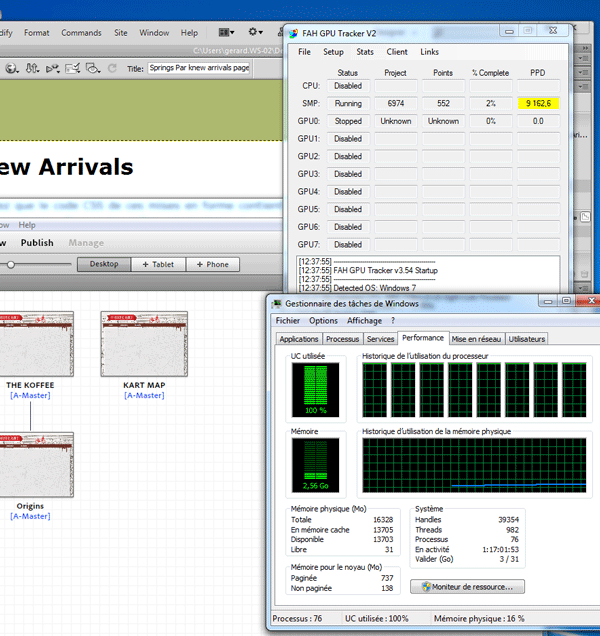Switch to the Mise en réseau tab

[x=477, y=339]
